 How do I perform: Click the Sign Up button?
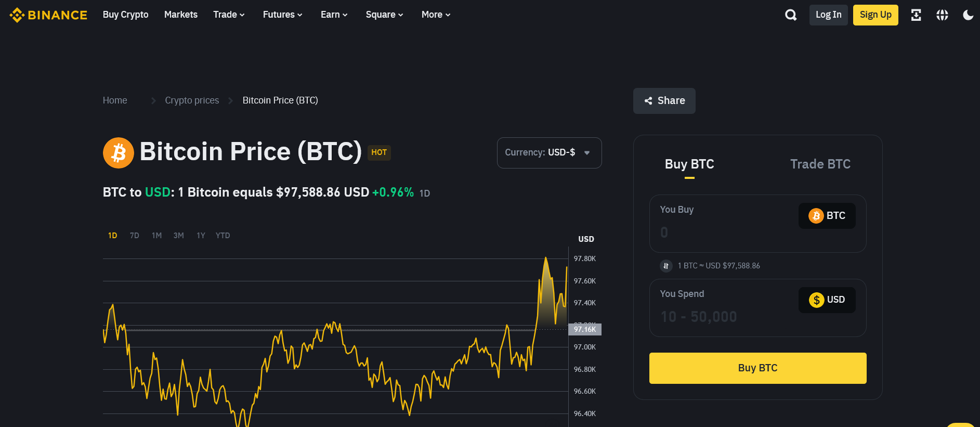click(x=876, y=15)
